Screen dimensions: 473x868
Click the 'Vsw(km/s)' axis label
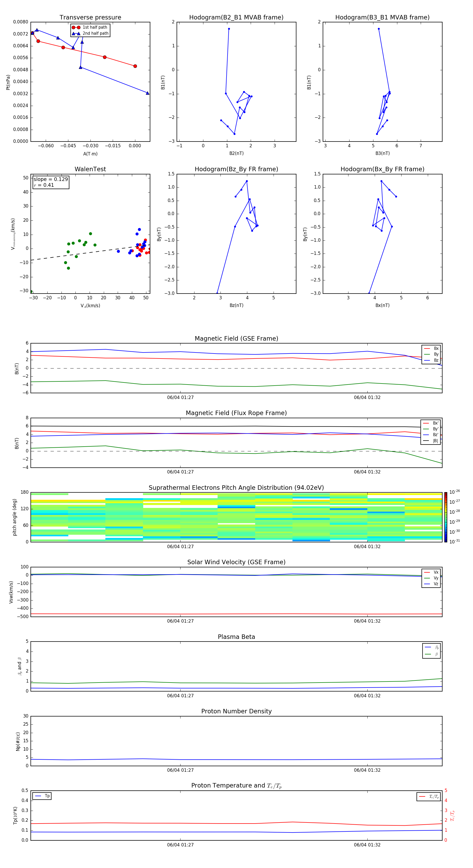[11, 592]
